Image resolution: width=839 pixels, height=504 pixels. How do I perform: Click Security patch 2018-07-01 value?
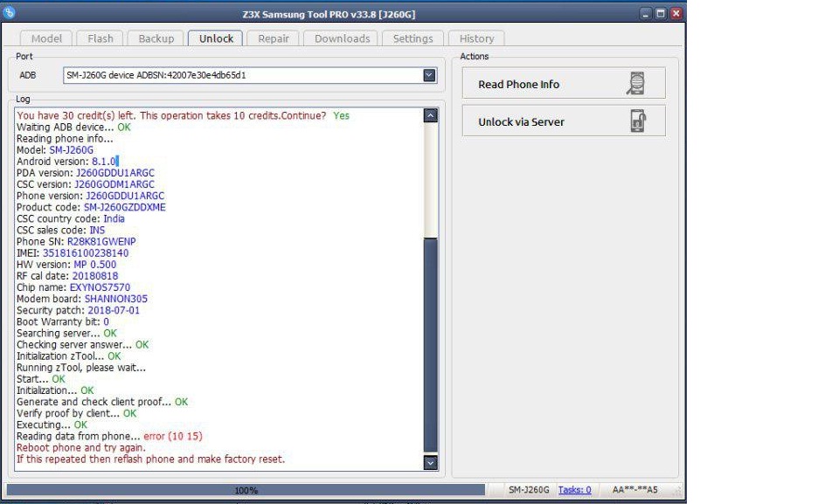(114, 310)
